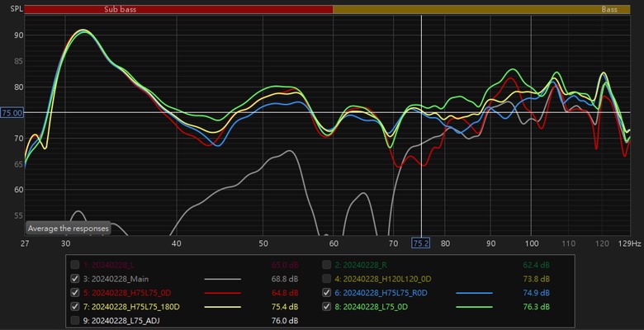This screenshot has width=644, height=330.
Task: Click the 65.0 dB value for 20240228_L
Action: pos(285,265)
